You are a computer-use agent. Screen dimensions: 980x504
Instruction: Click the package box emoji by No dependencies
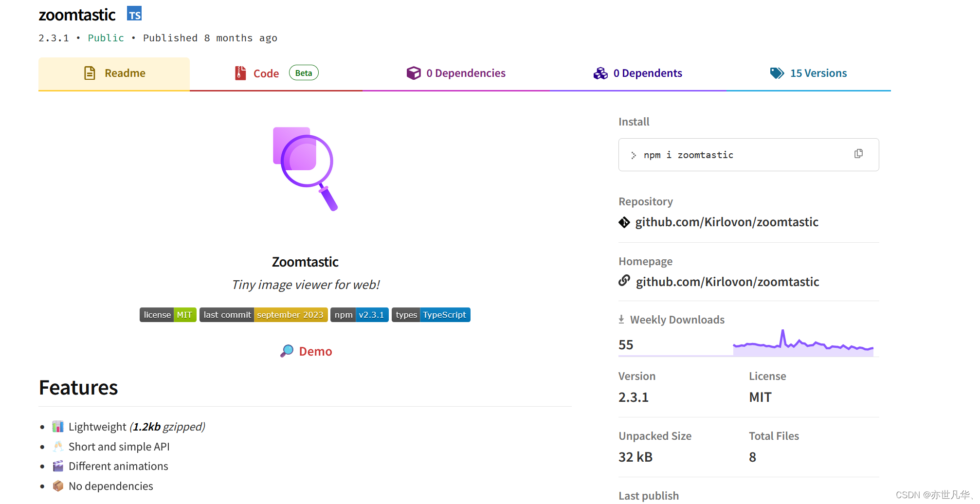(58, 486)
